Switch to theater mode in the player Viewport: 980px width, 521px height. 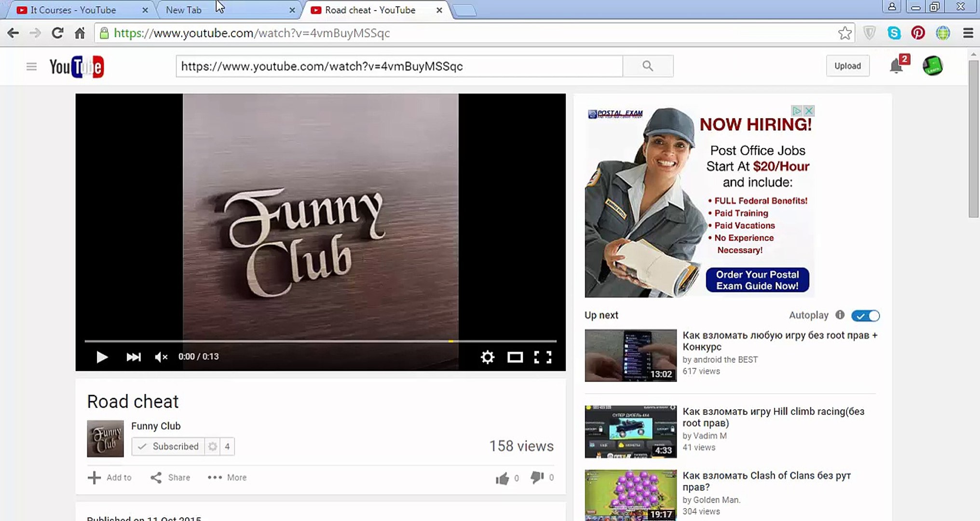(515, 357)
